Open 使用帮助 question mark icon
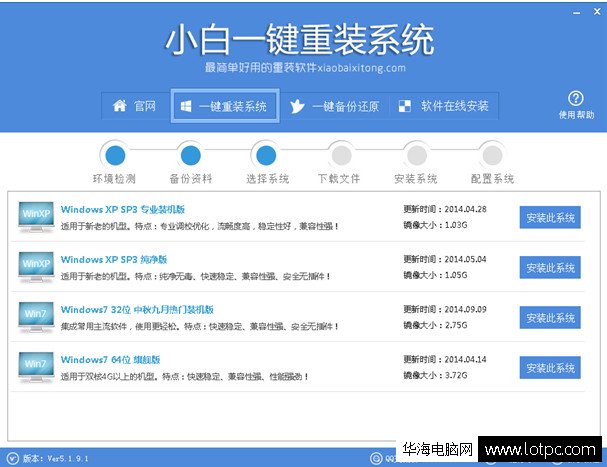 click(x=576, y=98)
